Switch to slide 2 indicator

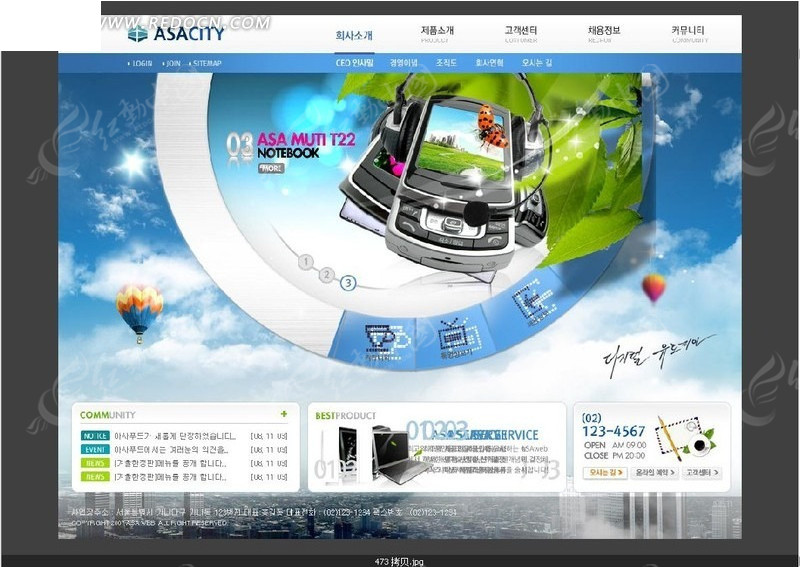(x=326, y=274)
